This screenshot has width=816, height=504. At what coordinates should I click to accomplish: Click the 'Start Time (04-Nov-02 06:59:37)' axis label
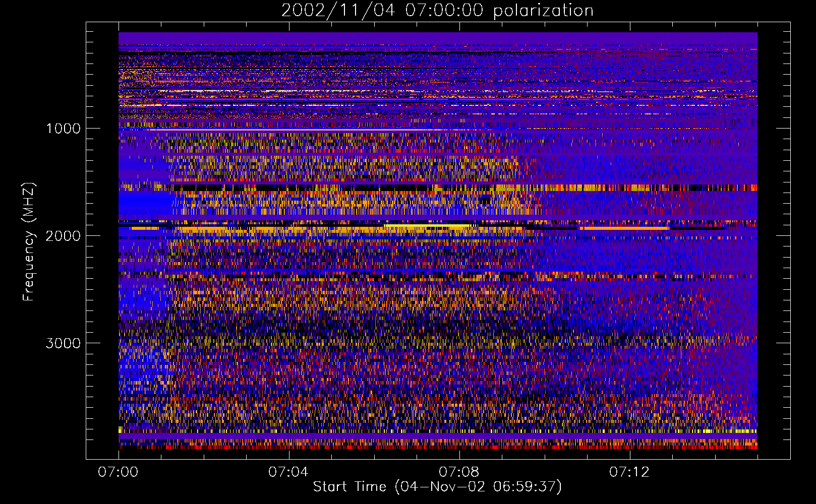437,487
